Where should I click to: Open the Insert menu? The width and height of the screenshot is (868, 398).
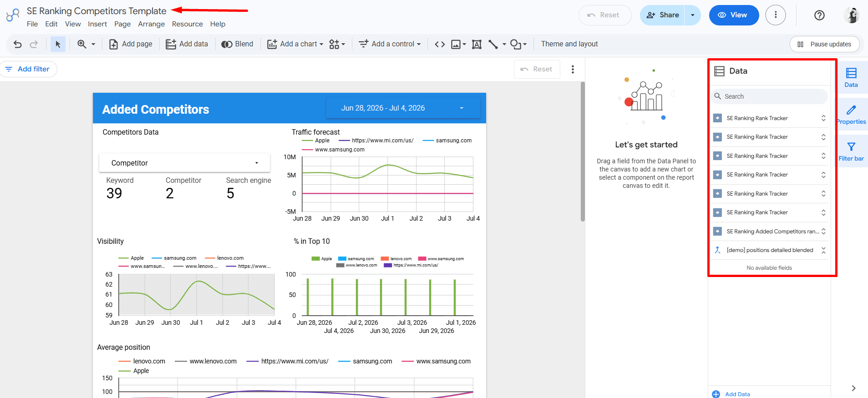(x=97, y=24)
